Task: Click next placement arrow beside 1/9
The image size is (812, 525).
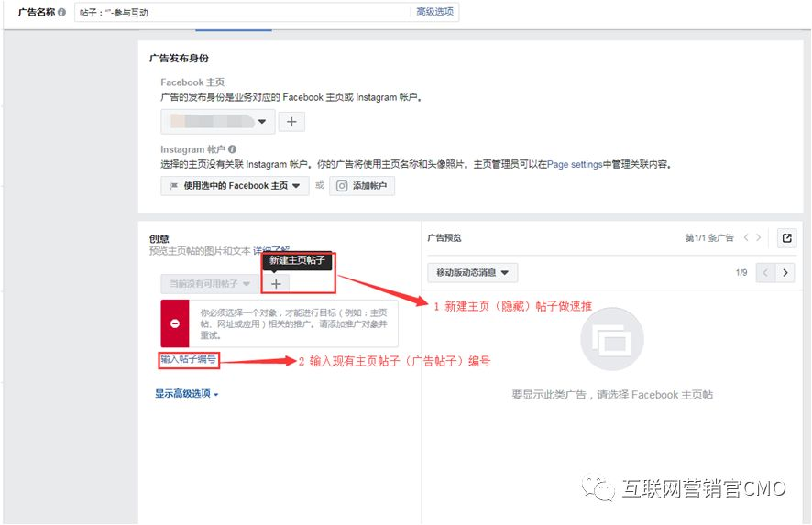Action: pos(785,272)
